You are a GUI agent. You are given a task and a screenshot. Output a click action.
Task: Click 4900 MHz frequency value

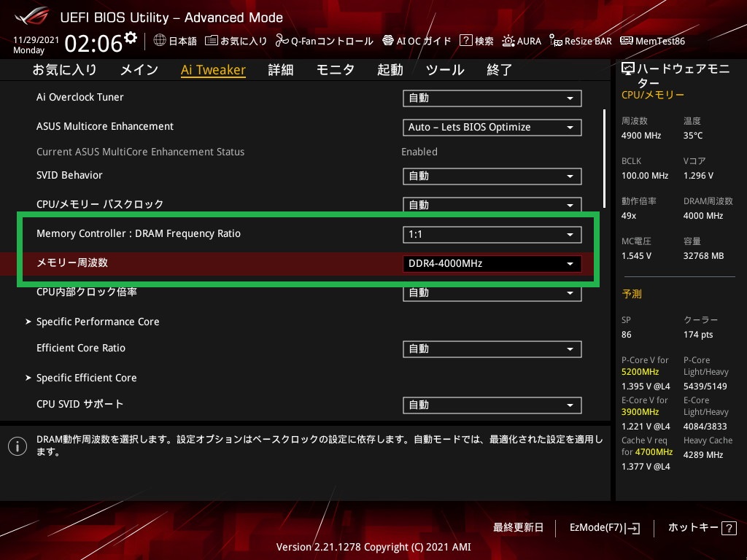641,136
